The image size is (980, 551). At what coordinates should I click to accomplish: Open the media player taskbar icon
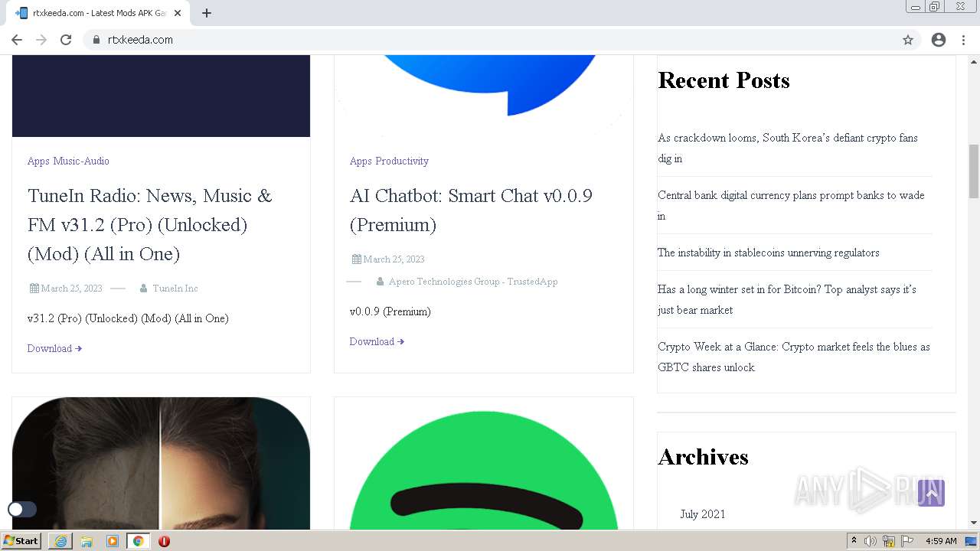click(x=113, y=541)
